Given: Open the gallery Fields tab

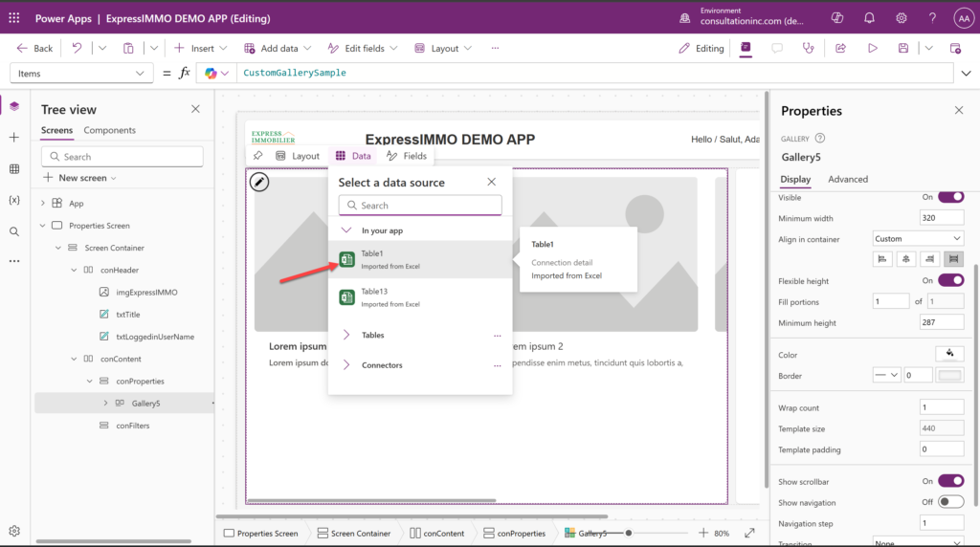Looking at the screenshot, I should pyautogui.click(x=406, y=156).
